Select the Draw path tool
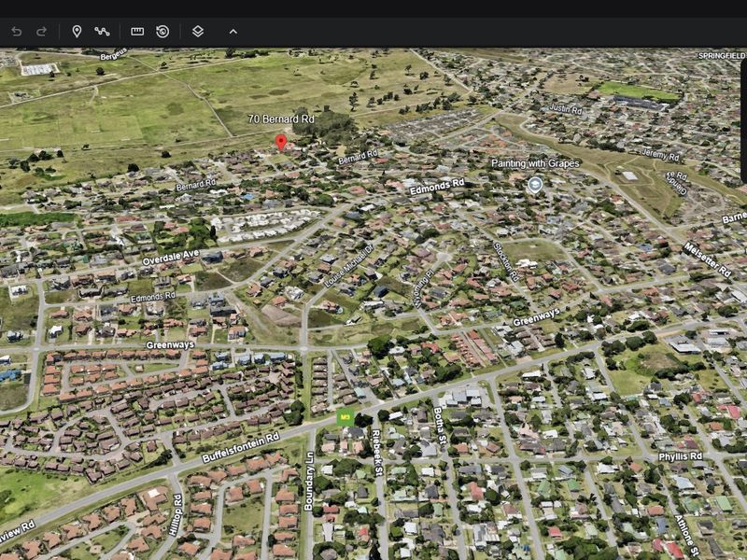 coord(102,31)
